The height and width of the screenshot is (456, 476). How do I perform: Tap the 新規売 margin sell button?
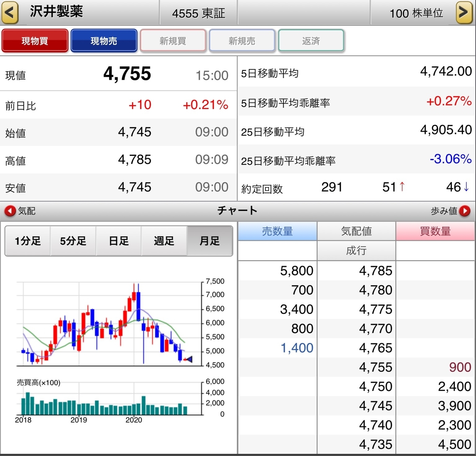click(x=242, y=41)
